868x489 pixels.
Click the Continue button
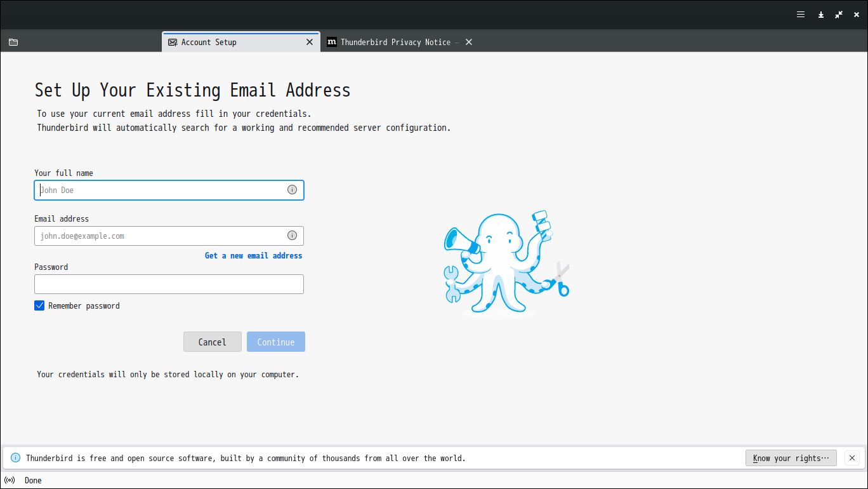click(x=276, y=342)
